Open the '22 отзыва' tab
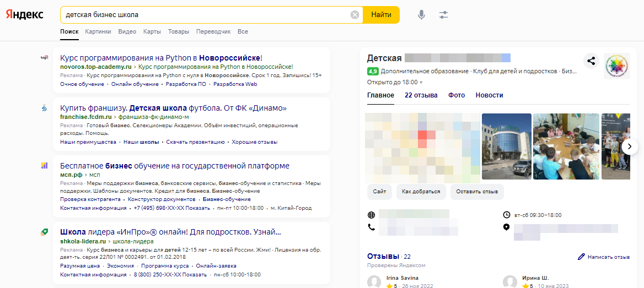This screenshot has height=288, width=644. [421, 95]
